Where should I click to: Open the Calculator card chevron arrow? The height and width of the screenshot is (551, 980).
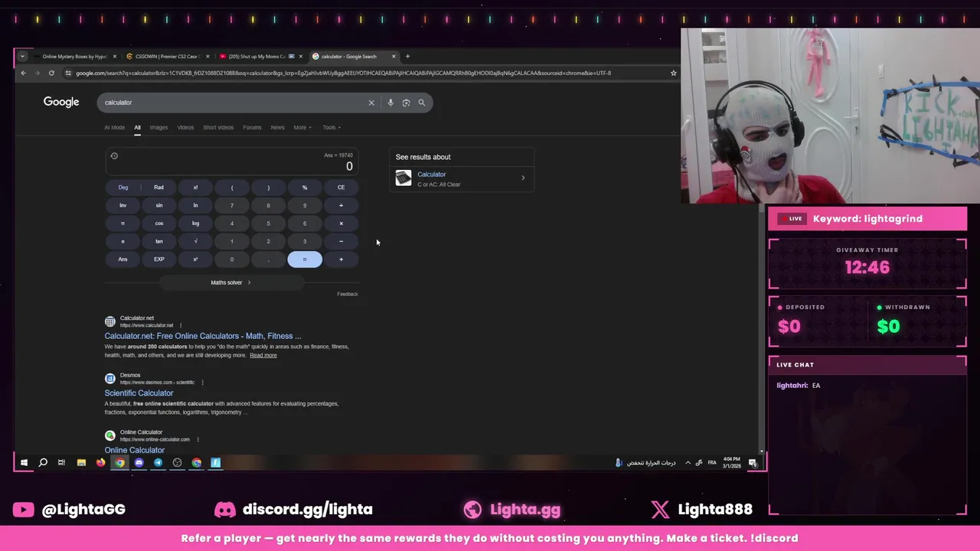coord(523,178)
